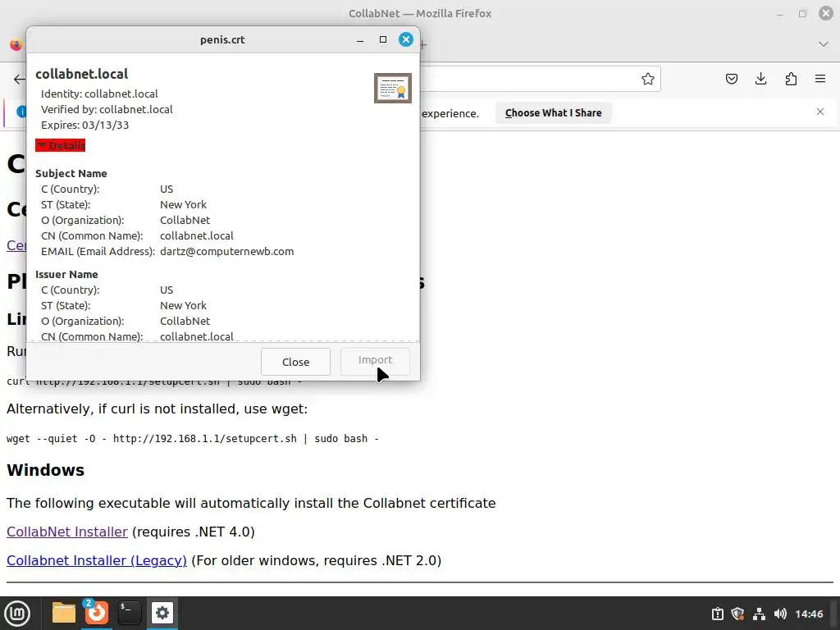Dismiss the Firefox notification bar
The width and height of the screenshot is (840, 630).
(820, 112)
